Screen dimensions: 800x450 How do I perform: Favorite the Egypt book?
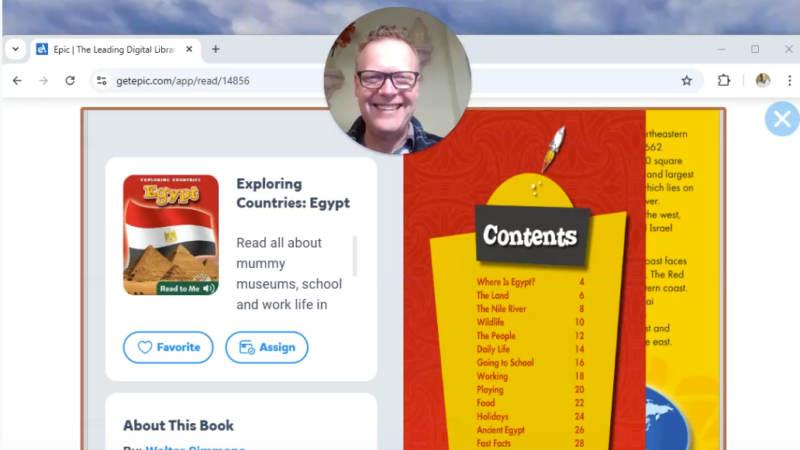(168, 347)
